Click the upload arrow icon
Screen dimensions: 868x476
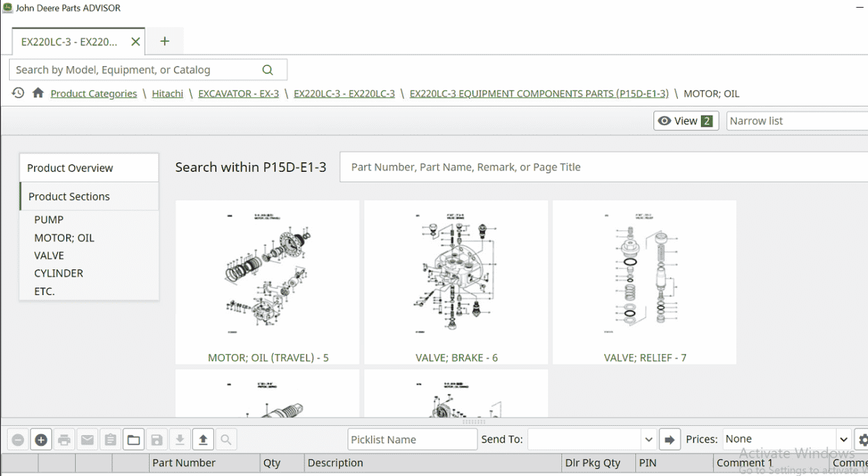click(203, 440)
